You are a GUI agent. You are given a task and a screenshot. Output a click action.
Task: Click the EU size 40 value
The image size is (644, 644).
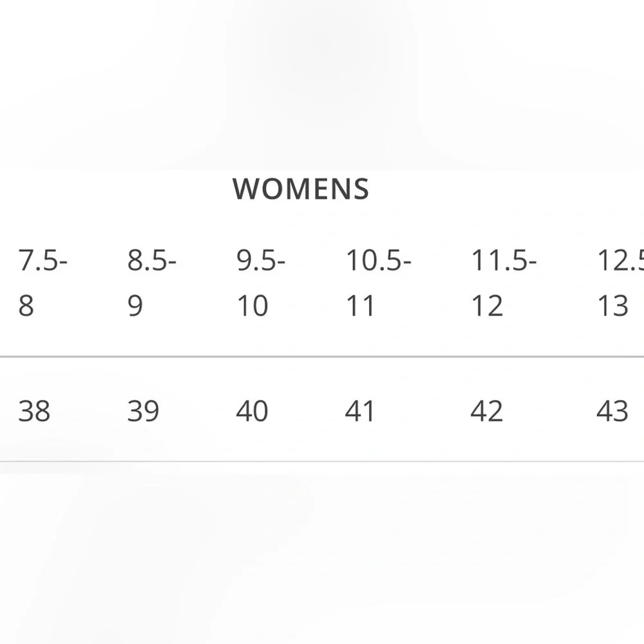pos(252,411)
